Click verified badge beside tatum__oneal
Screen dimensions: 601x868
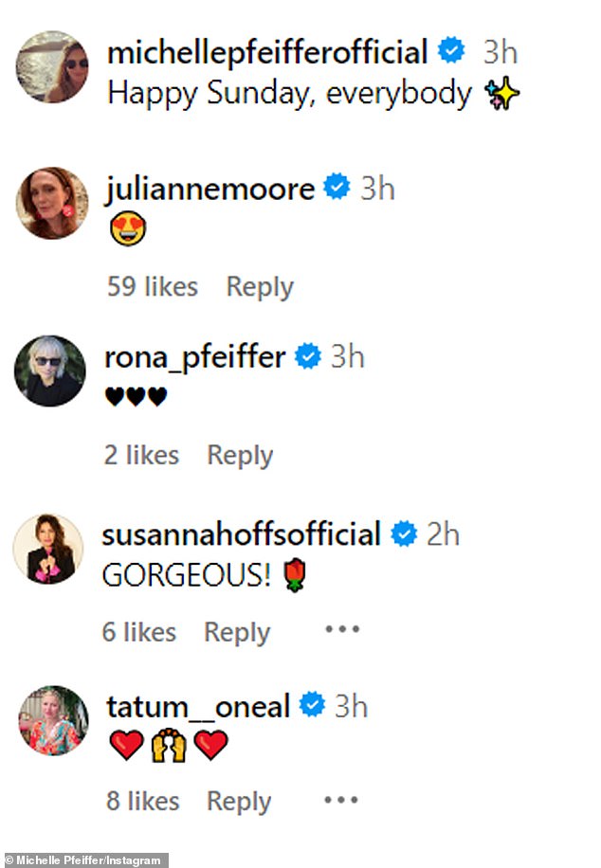coord(313,705)
